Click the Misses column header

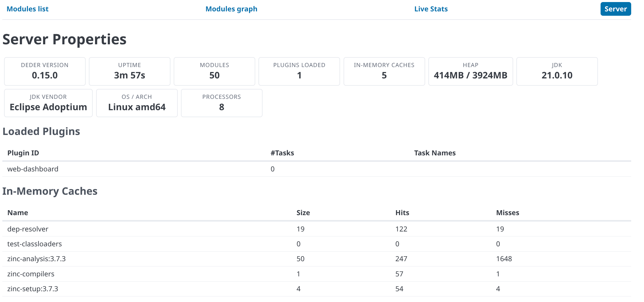point(508,213)
